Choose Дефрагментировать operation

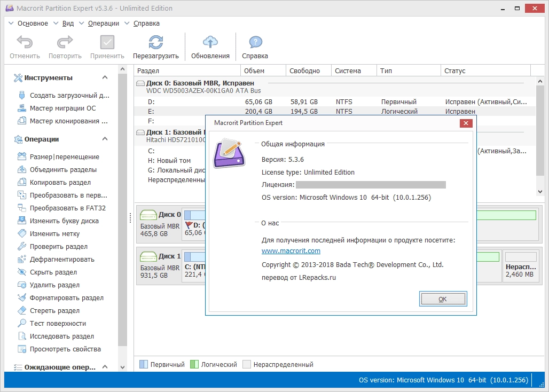56,260
